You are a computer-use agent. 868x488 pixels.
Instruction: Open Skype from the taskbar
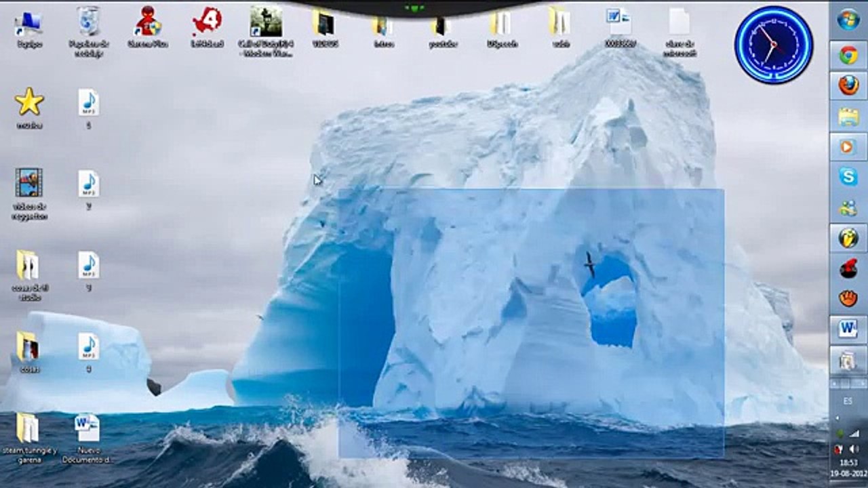click(848, 177)
